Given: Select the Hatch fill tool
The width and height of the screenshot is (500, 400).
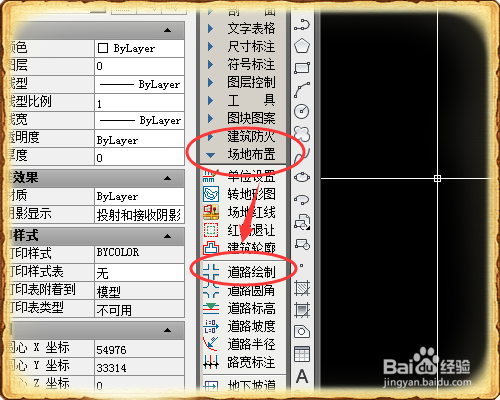Looking at the screenshot, I should pos(302,288).
